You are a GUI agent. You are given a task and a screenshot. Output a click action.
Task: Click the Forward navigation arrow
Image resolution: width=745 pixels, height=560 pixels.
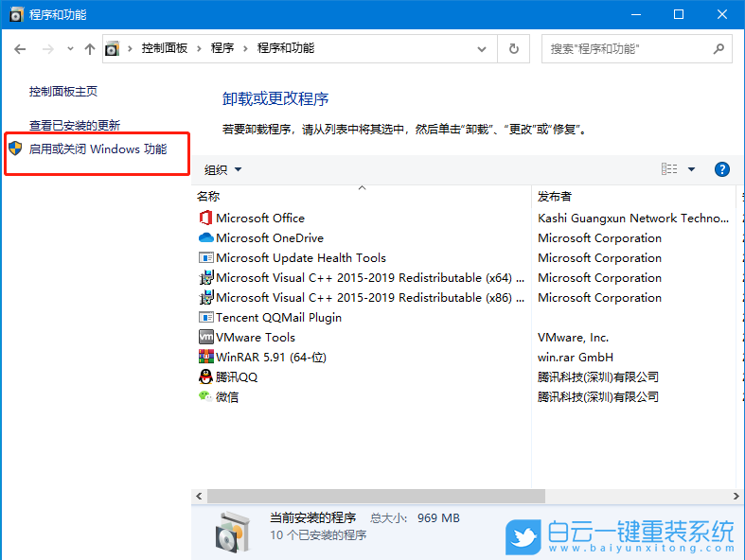coord(48,49)
